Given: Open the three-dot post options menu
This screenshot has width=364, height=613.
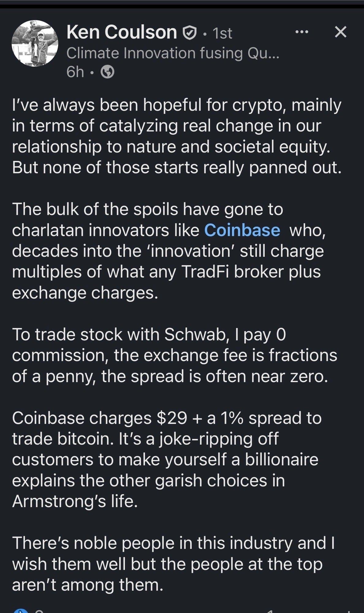Looking at the screenshot, I should tap(301, 32).
